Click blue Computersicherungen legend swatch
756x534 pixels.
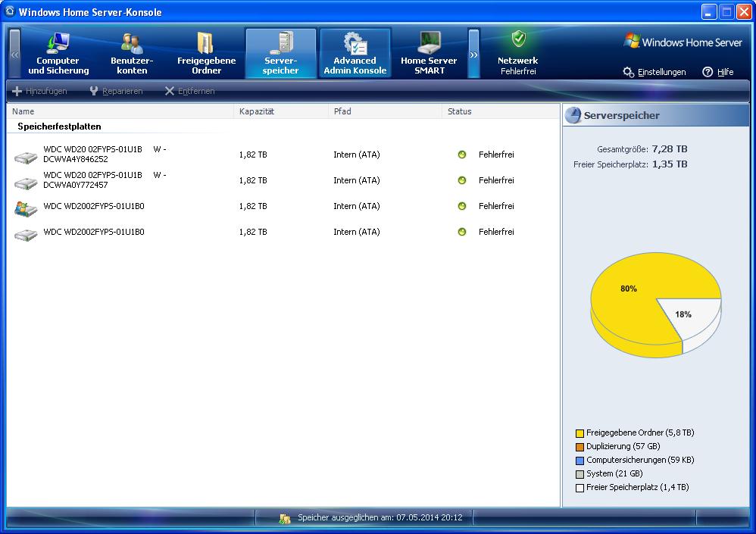580,461
